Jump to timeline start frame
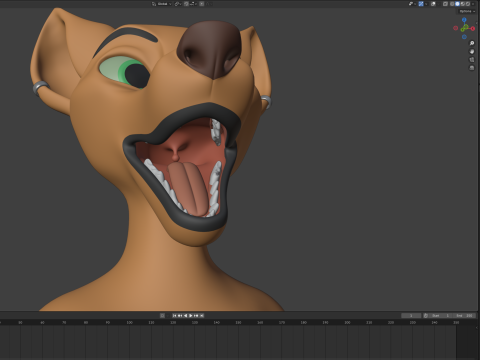480x360 pixels. [174, 315]
